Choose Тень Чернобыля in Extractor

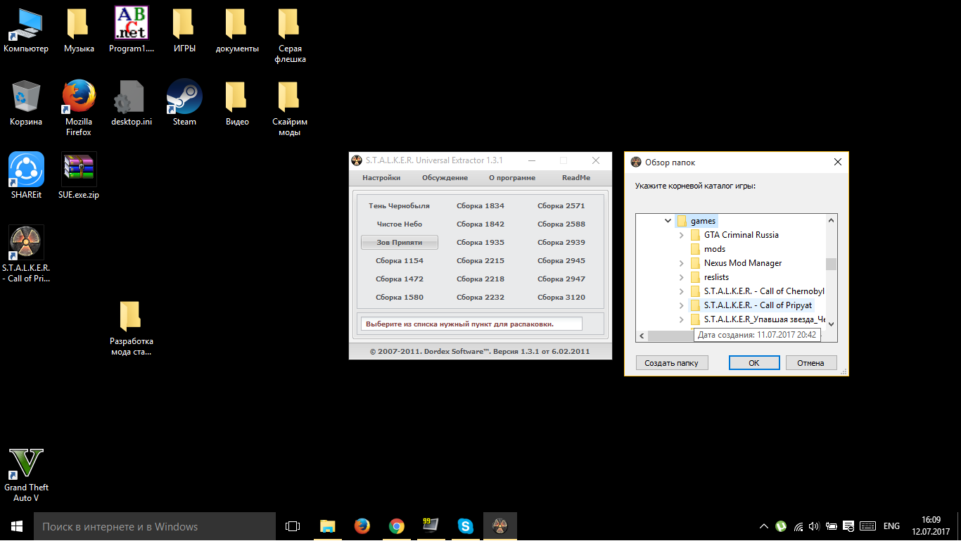tap(399, 206)
